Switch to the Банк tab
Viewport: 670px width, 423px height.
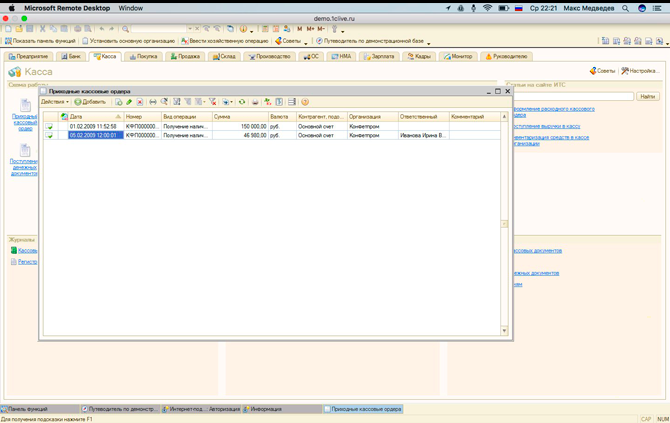pos(71,57)
